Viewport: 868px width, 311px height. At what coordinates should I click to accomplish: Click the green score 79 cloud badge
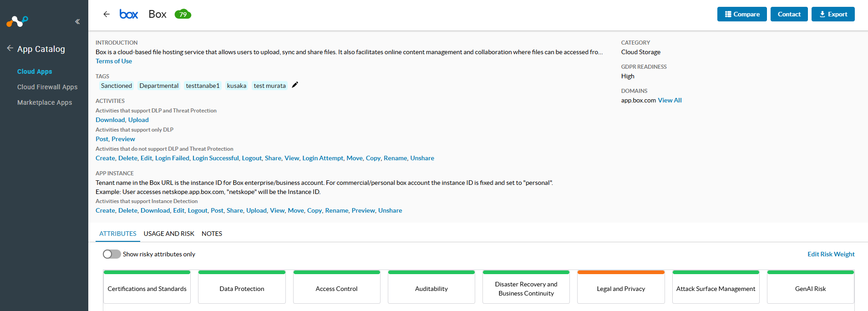[183, 14]
